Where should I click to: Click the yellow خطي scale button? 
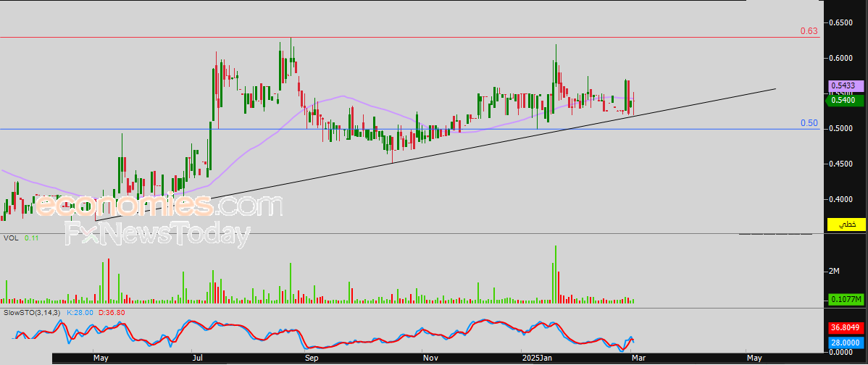pos(846,225)
